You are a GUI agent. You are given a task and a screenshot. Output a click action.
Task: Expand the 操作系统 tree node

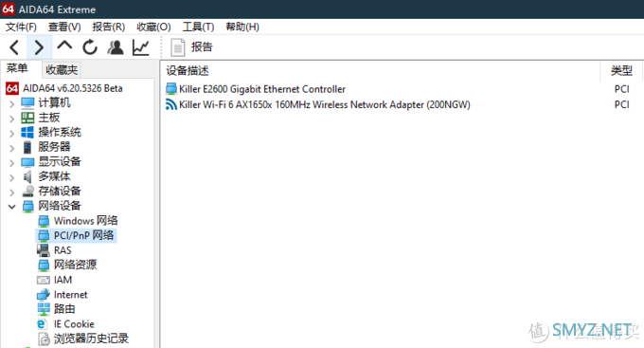[x=12, y=134]
